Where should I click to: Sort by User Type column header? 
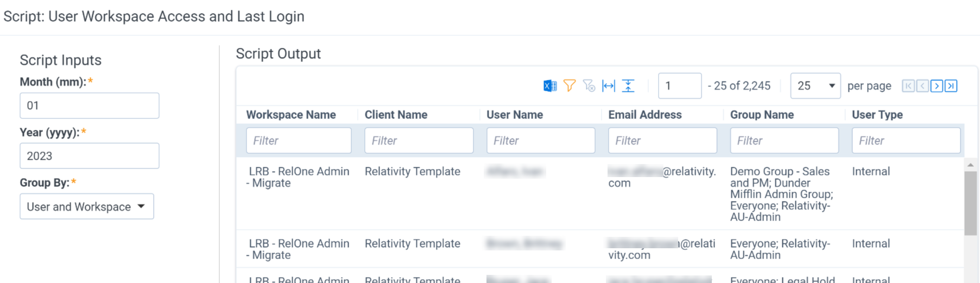(x=877, y=115)
